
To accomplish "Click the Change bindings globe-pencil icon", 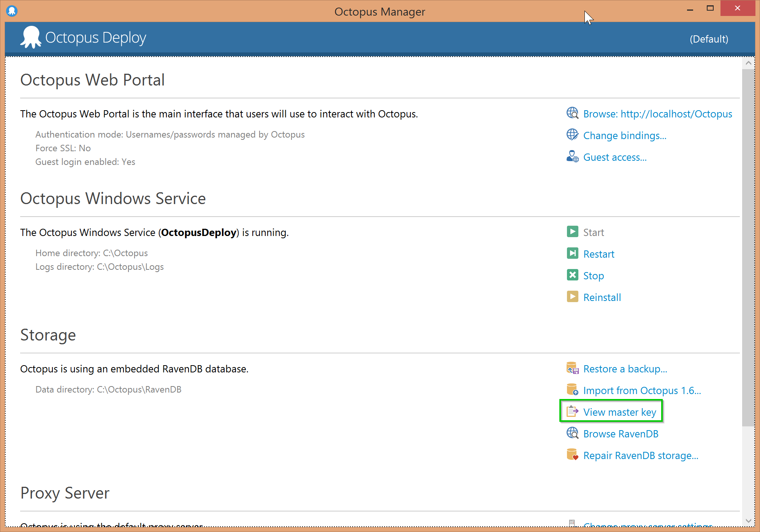I will 572,135.
